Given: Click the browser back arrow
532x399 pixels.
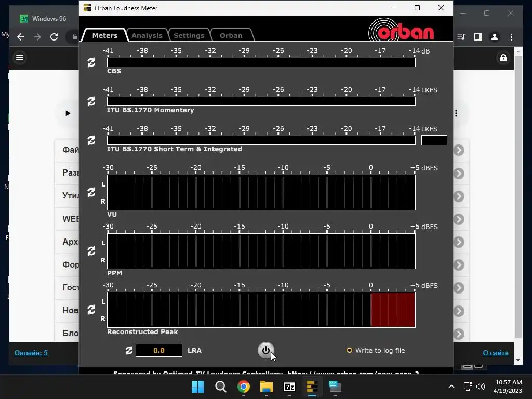Looking at the screenshot, I should click(21, 37).
